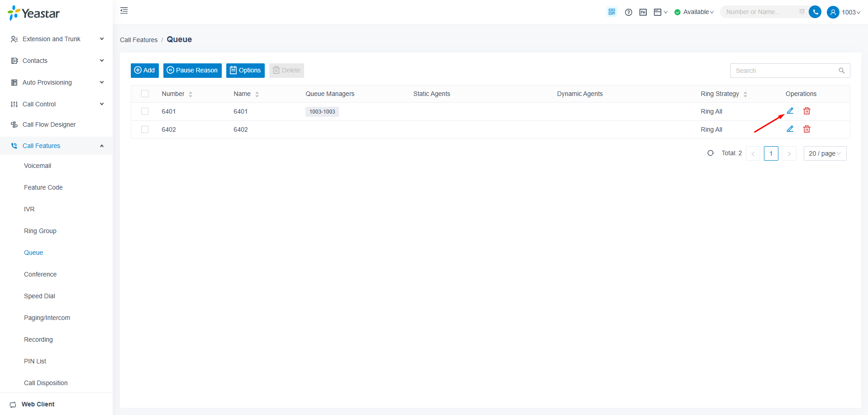Go to the previous page arrow
This screenshot has width=868, height=415.
753,153
